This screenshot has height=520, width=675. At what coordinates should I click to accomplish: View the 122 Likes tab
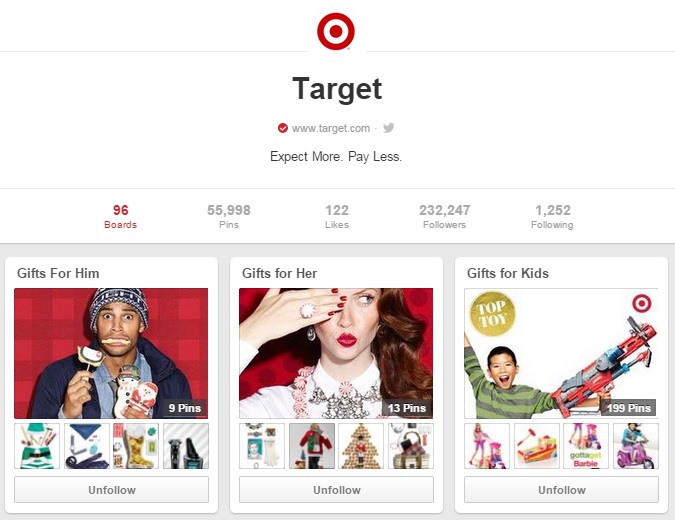(337, 216)
